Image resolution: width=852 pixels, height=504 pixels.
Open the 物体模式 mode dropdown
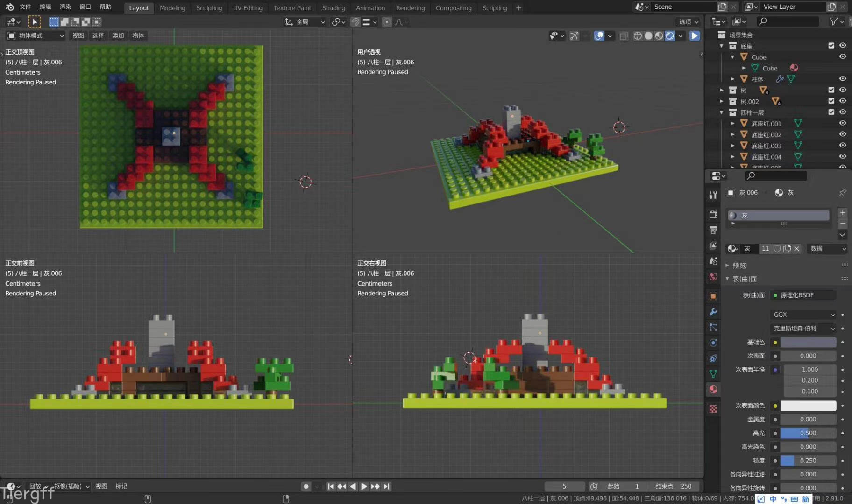35,35
